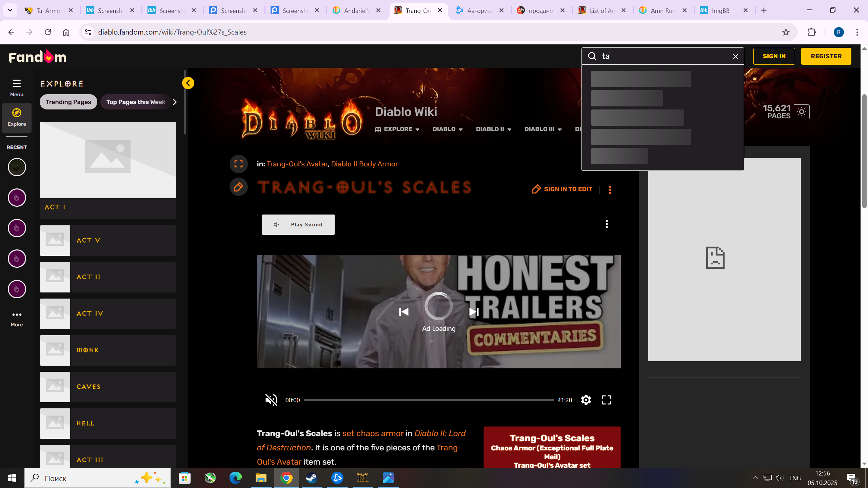
Task: Switch to ImgBB browser tab
Action: click(x=724, y=11)
